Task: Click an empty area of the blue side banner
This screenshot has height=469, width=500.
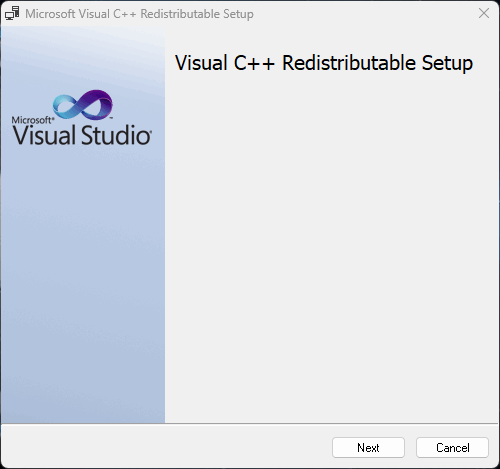Action: point(83,283)
